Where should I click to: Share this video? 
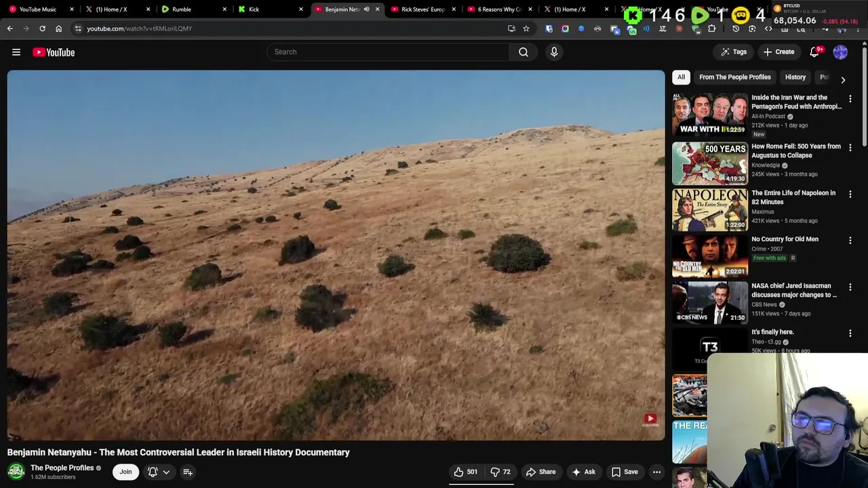pyautogui.click(x=540, y=472)
